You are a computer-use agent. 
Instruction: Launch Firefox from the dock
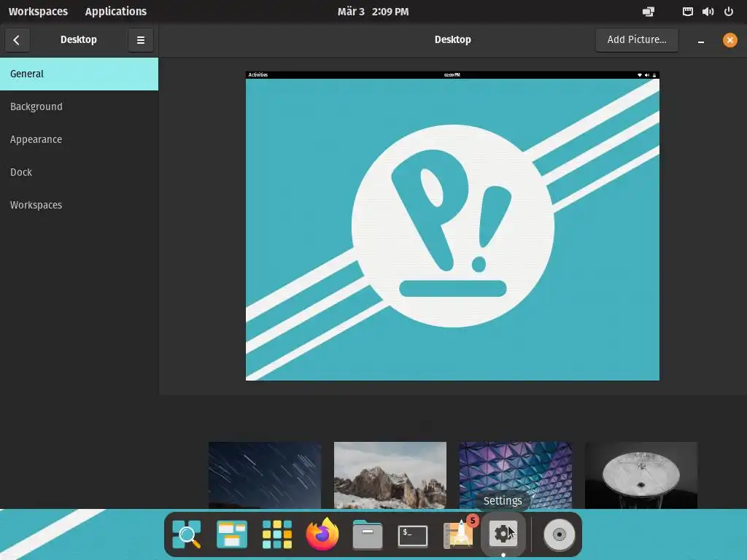pos(322,534)
